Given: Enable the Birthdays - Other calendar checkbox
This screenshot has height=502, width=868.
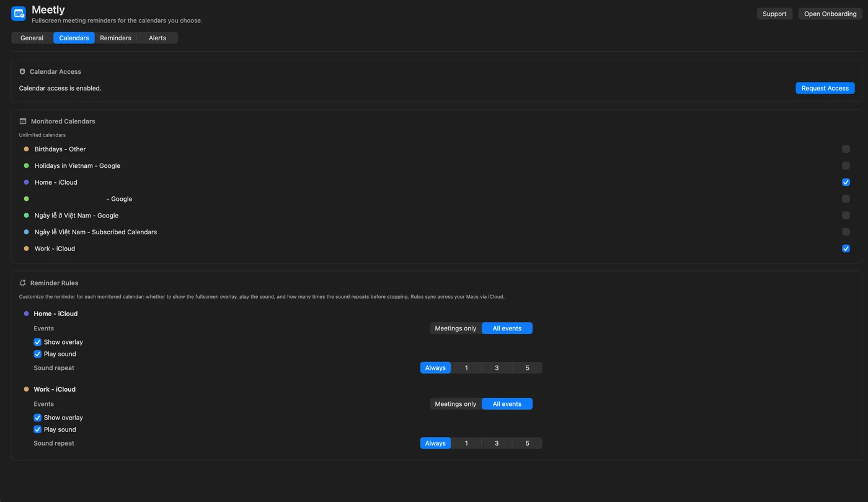Looking at the screenshot, I should click(846, 149).
